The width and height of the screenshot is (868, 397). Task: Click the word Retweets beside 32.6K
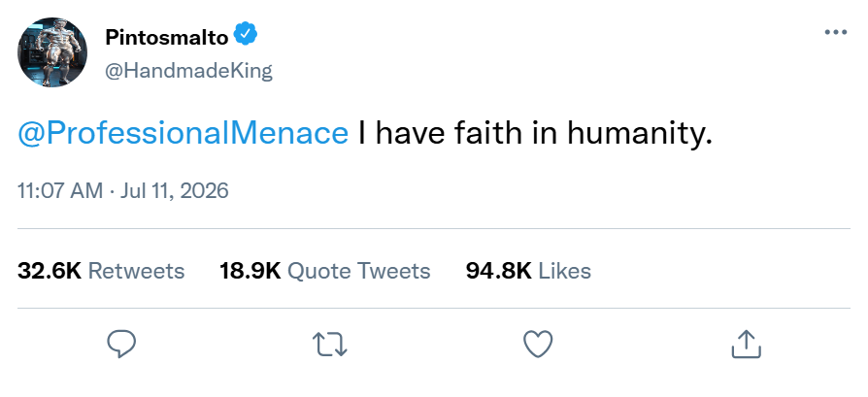(x=137, y=272)
